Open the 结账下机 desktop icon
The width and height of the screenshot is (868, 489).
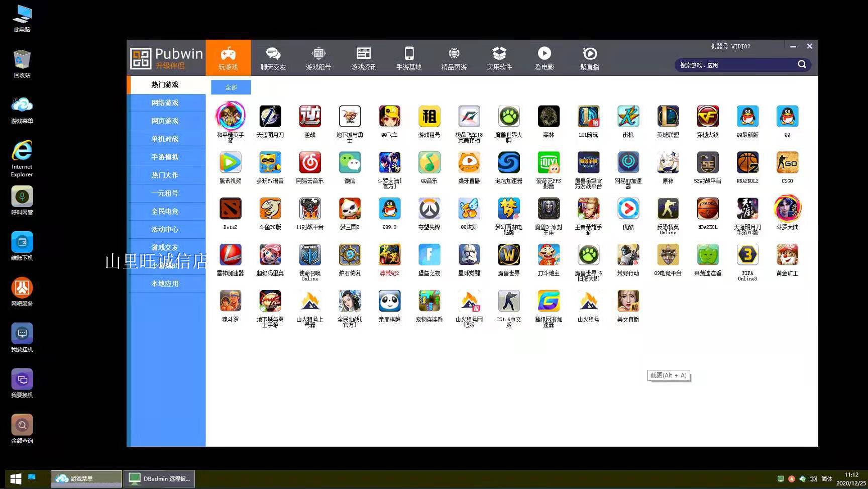22,246
